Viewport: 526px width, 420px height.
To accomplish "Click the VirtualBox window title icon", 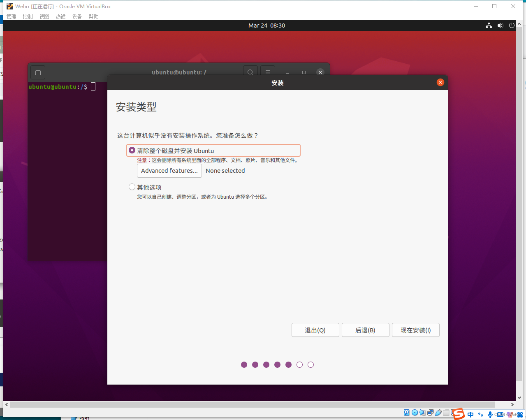I will coord(10,6).
